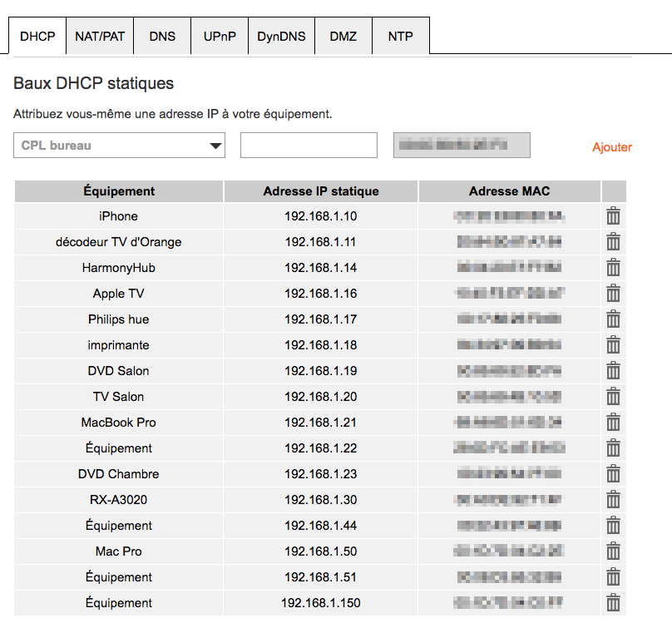Image resolution: width=672 pixels, height=638 pixels.
Task: Click the Ajouter link
Action: pos(612,147)
